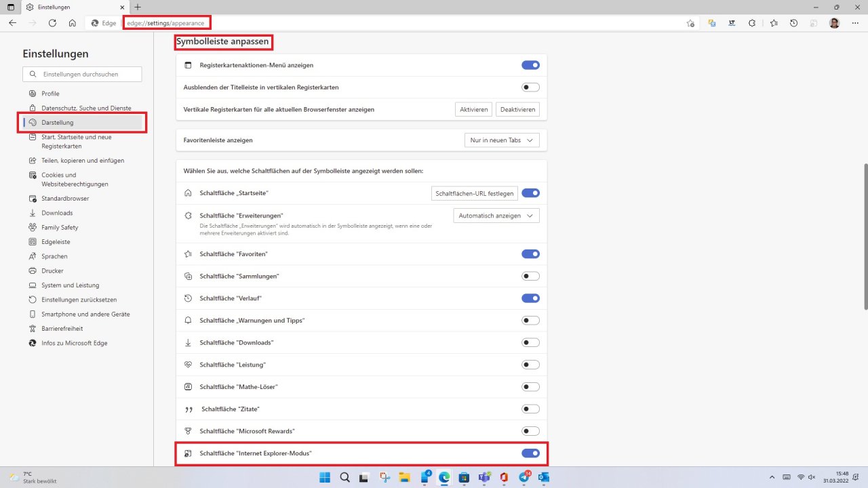Open the tab actions menu icon

coord(11,7)
